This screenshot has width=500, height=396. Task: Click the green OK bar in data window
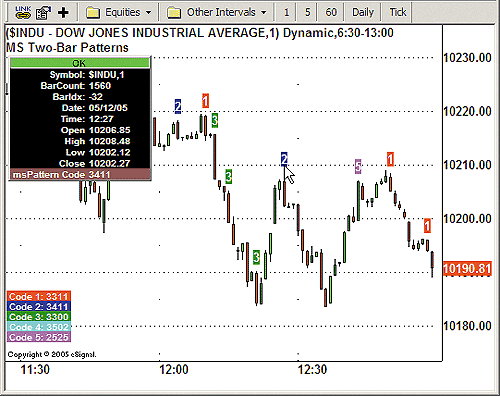tap(80, 63)
